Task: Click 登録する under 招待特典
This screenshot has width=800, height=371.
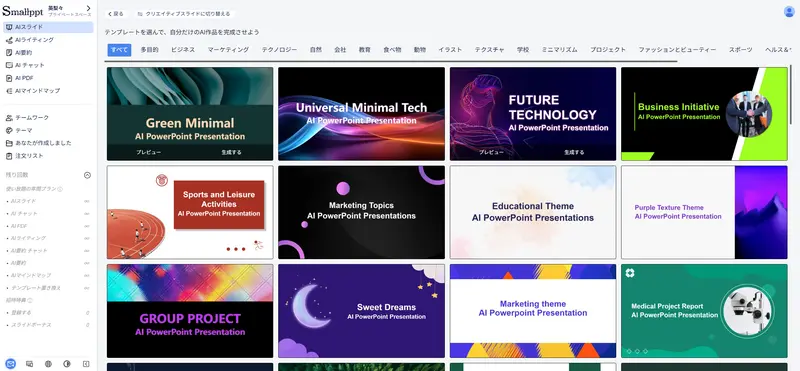Action: point(21,312)
